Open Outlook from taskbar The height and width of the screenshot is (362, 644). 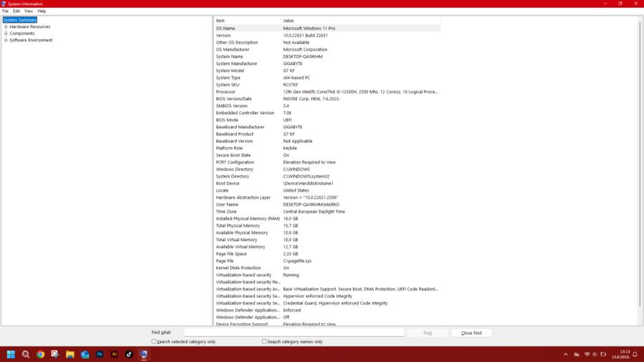pos(85,354)
